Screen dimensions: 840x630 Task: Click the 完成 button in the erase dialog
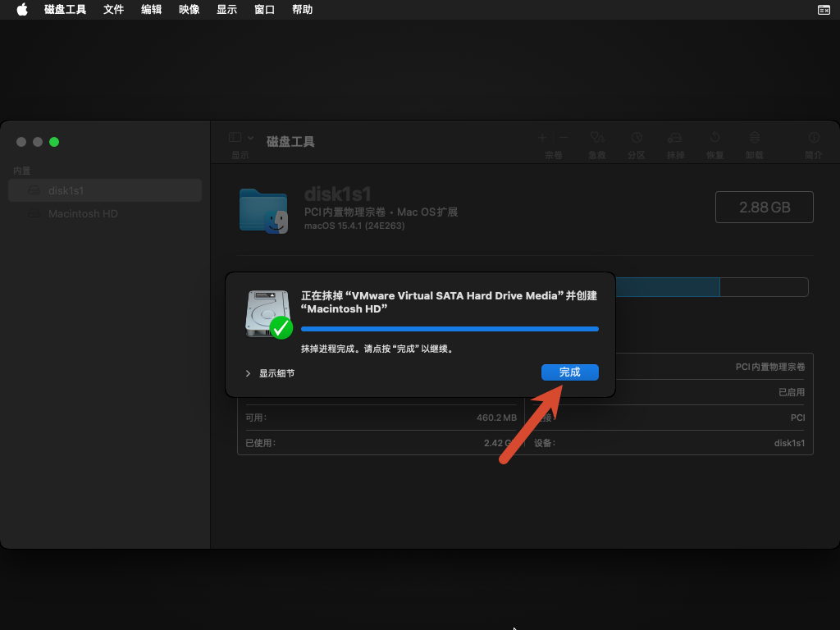point(569,372)
